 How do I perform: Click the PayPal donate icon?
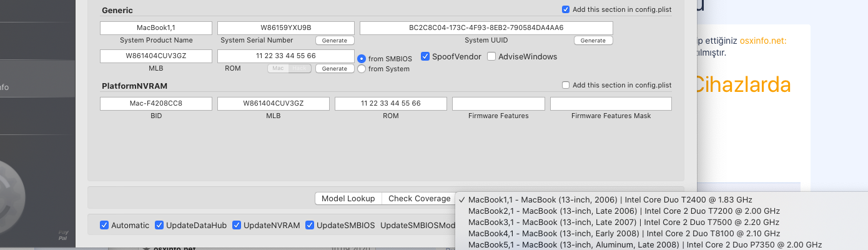[62, 234]
